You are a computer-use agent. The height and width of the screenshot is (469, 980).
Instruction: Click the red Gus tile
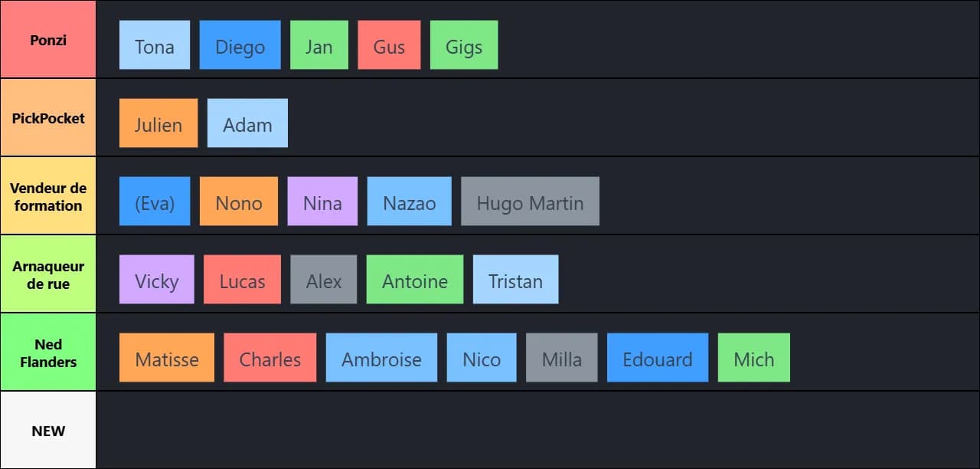(389, 45)
